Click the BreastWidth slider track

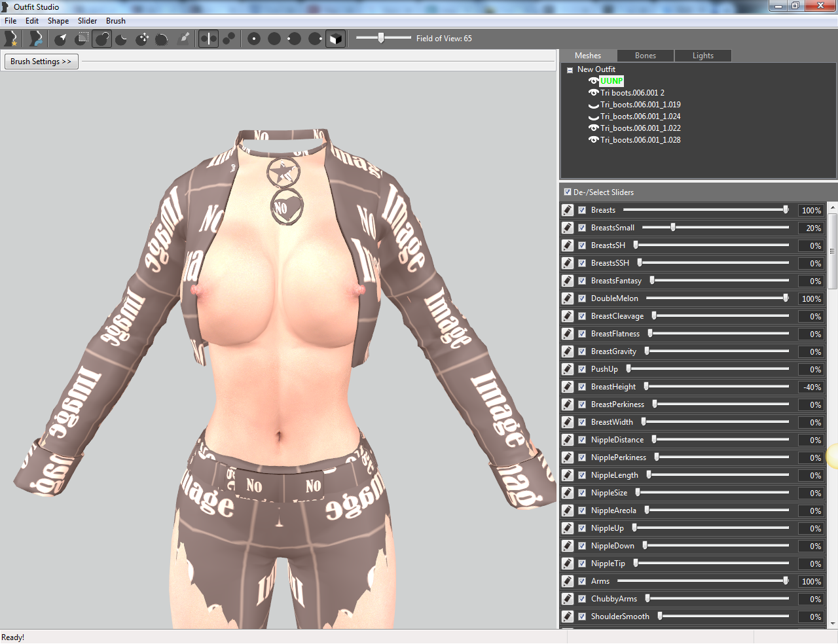[x=716, y=422]
